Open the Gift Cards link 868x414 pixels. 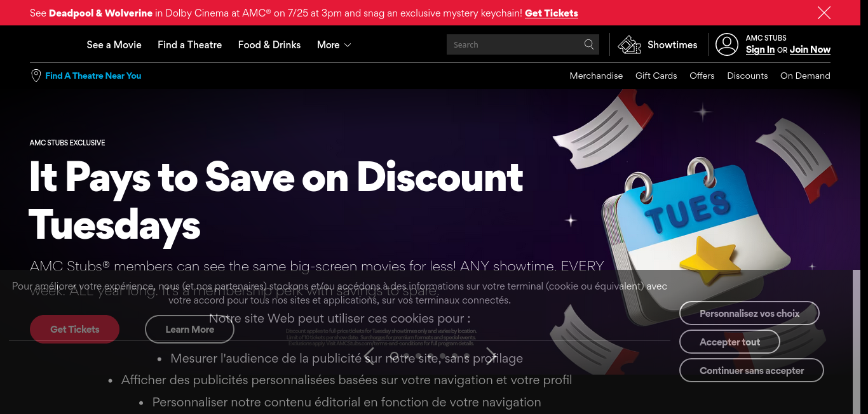[656, 76]
